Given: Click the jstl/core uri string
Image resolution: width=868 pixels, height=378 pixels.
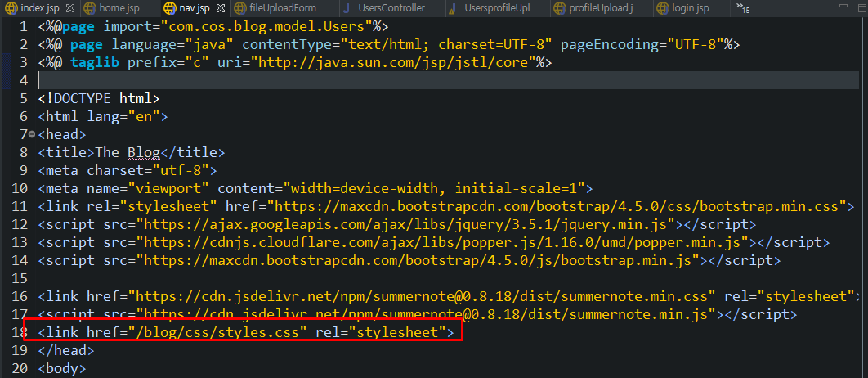Looking at the screenshot, I should pyautogui.click(x=394, y=63).
